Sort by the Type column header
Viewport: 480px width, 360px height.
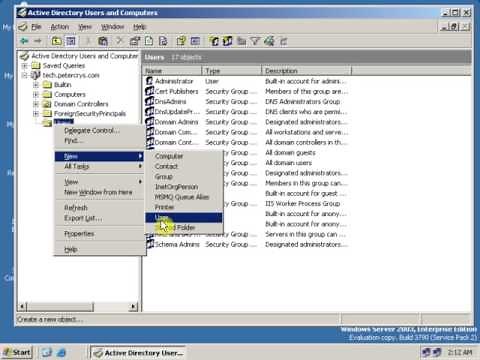pyautogui.click(x=232, y=71)
